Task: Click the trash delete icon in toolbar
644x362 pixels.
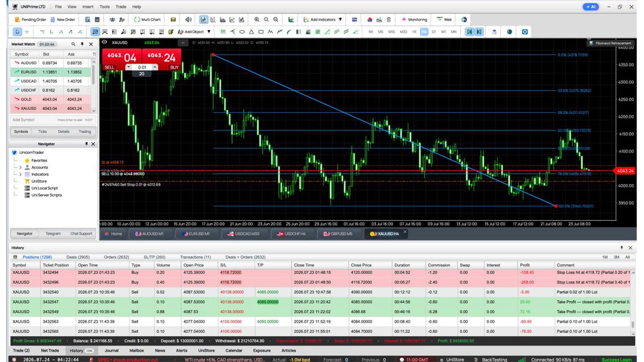Action: coord(388,19)
